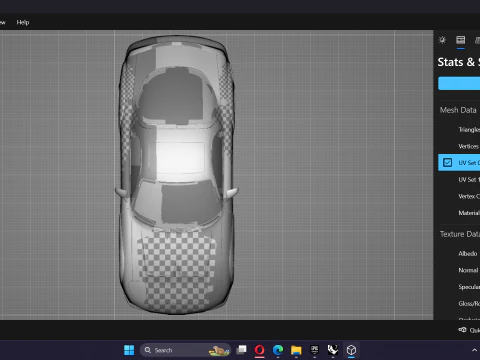The width and height of the screenshot is (480, 360).
Task: Click the taskbar Search box
Action: coord(185,350)
